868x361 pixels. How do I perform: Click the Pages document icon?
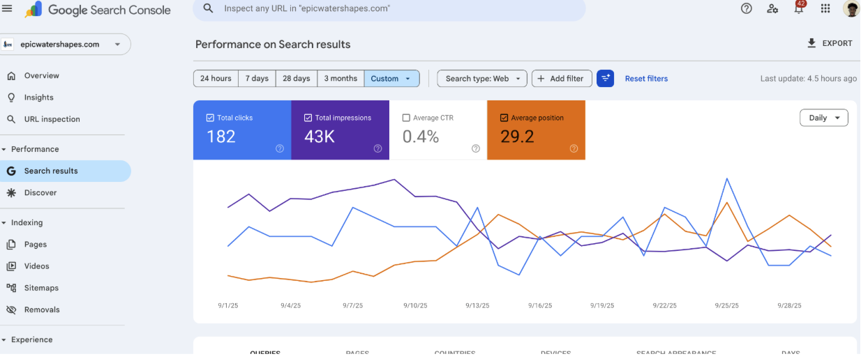[x=11, y=245]
